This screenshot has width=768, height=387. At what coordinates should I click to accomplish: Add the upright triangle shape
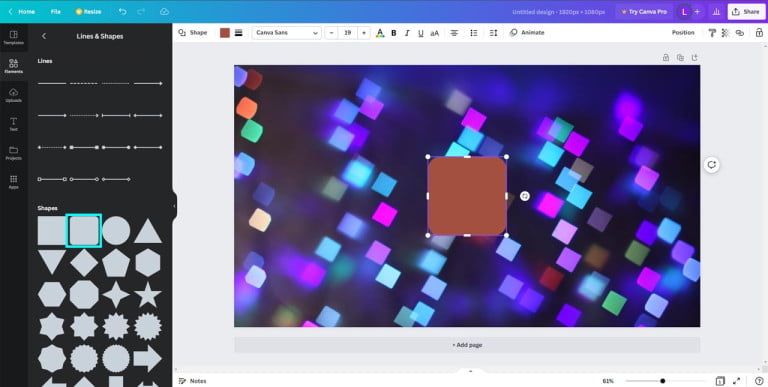[148, 231]
